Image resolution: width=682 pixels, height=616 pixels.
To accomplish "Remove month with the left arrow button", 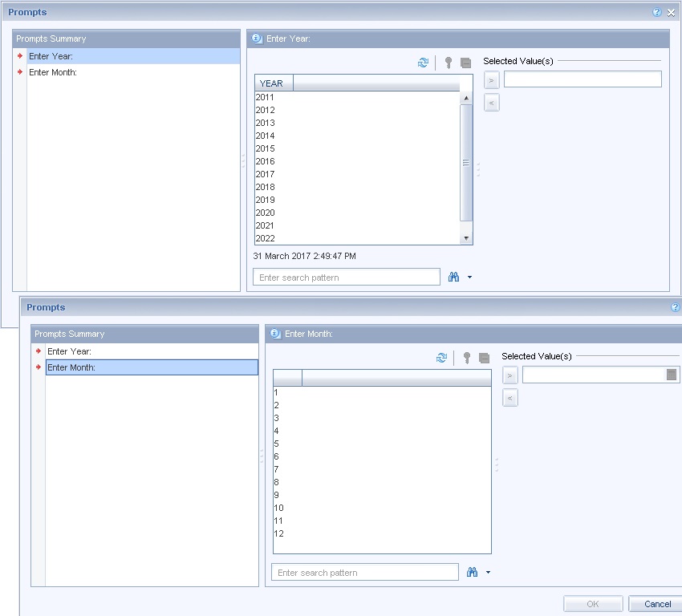I will (x=509, y=397).
